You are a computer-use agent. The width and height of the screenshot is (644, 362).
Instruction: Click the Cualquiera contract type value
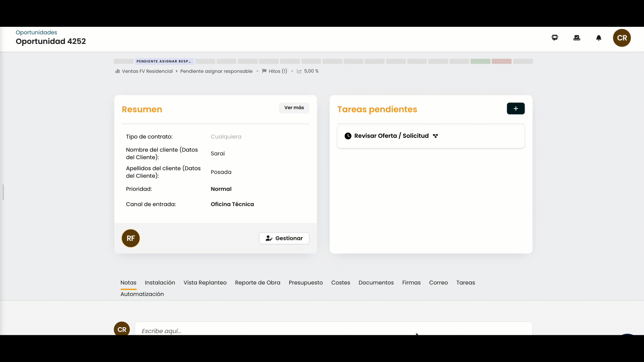coord(226,137)
